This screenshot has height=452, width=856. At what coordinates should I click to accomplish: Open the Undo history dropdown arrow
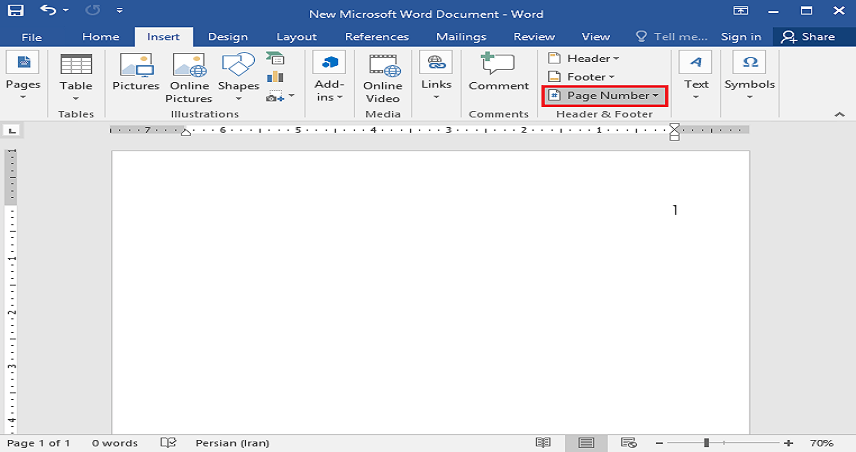click(66, 10)
